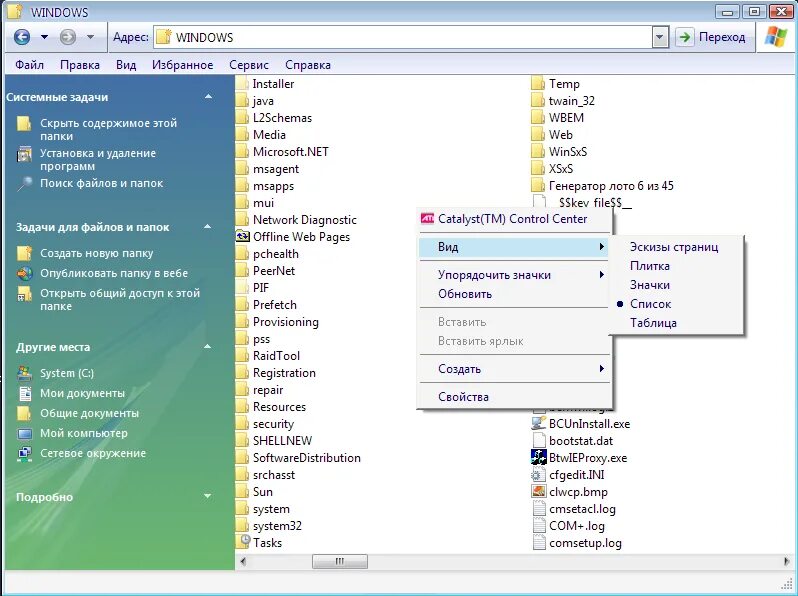Select the Temp folder icon

[538, 83]
